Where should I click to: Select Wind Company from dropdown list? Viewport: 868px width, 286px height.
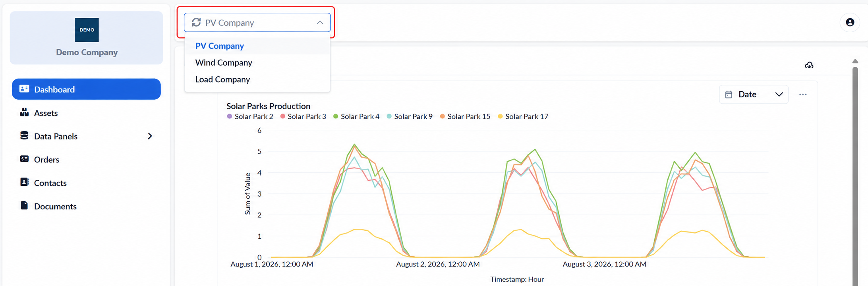(257, 63)
